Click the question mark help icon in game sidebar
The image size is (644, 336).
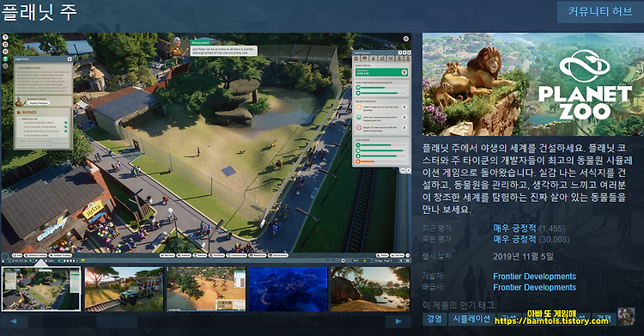pyautogui.click(x=5, y=37)
